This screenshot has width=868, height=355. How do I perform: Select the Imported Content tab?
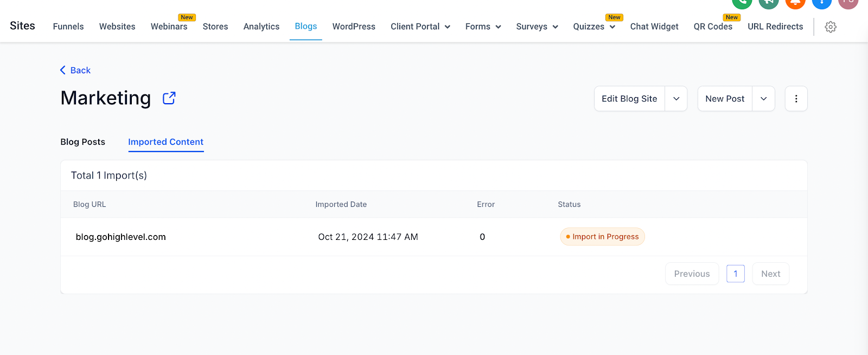pyautogui.click(x=166, y=142)
